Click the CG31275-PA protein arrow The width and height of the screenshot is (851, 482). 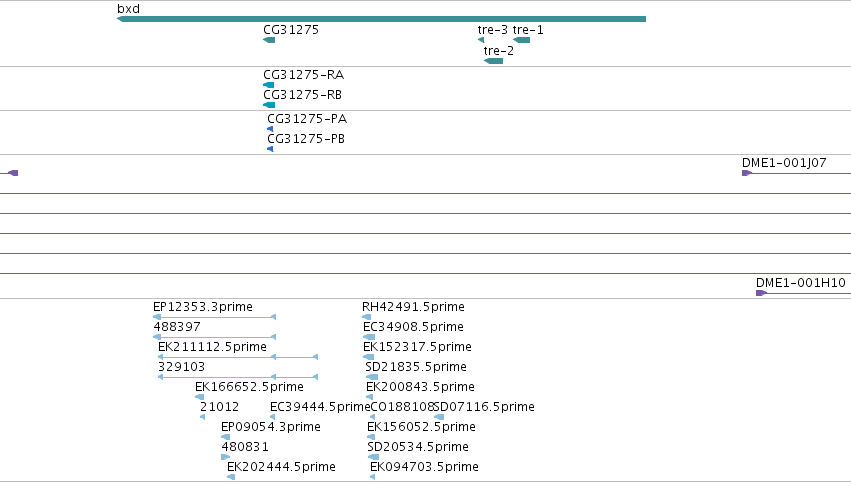[270, 129]
